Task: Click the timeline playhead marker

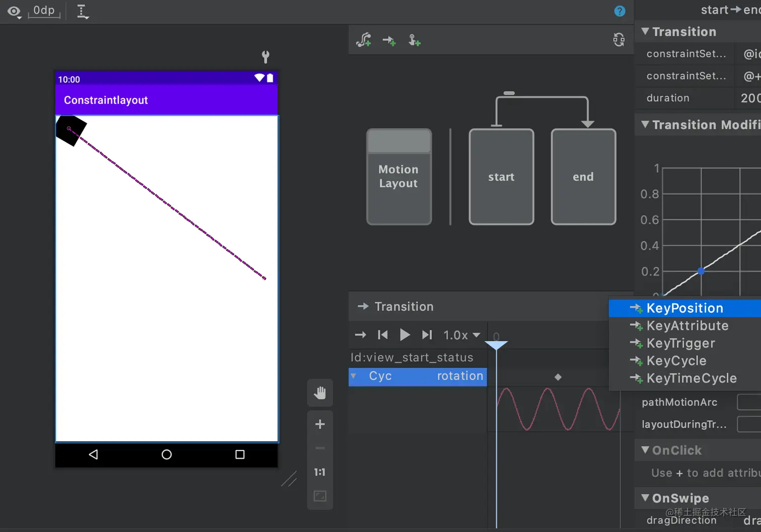Action: coord(496,345)
